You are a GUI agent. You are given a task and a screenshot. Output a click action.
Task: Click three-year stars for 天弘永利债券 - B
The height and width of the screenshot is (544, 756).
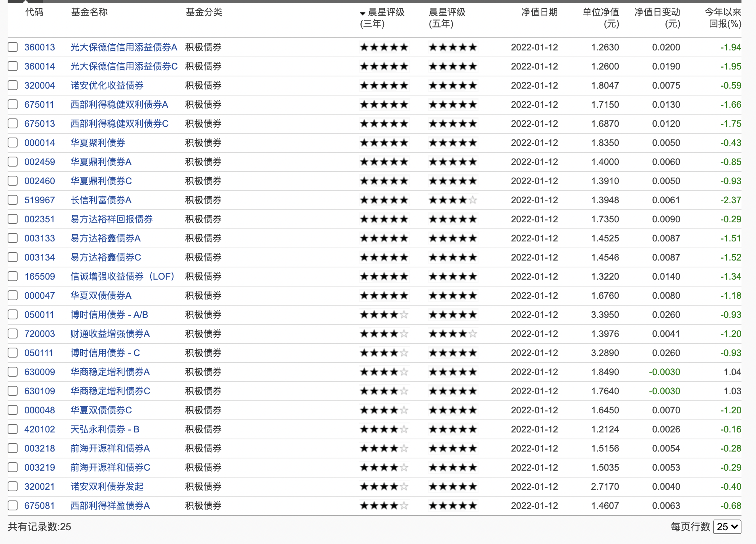pos(384,429)
